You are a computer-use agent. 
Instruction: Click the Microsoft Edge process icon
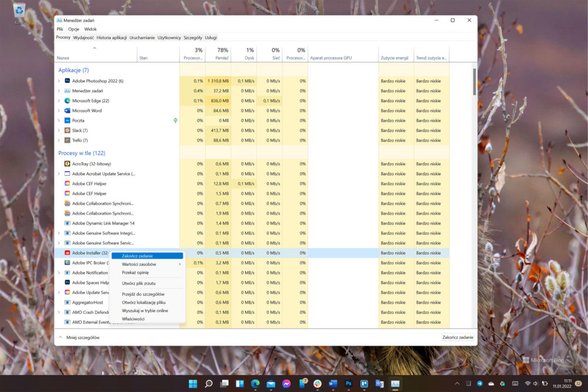coord(67,101)
